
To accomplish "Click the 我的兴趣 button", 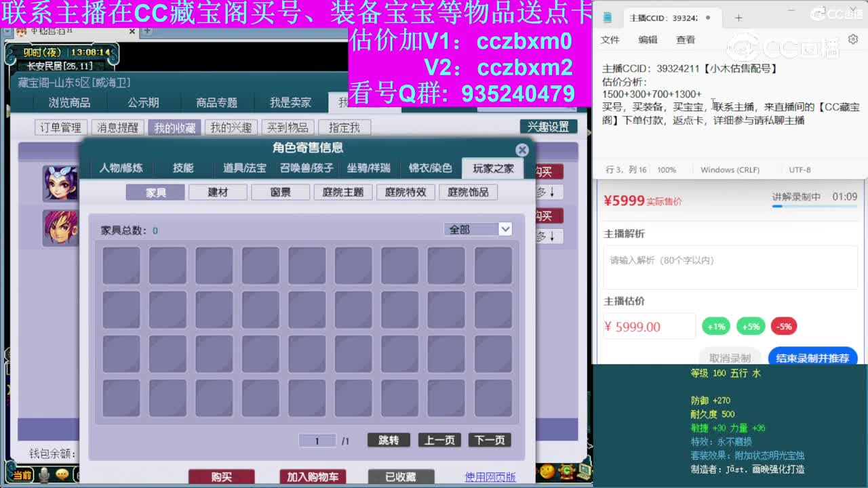I will (x=231, y=127).
